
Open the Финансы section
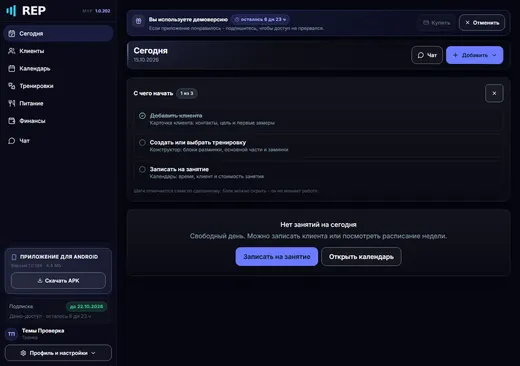[58, 121]
